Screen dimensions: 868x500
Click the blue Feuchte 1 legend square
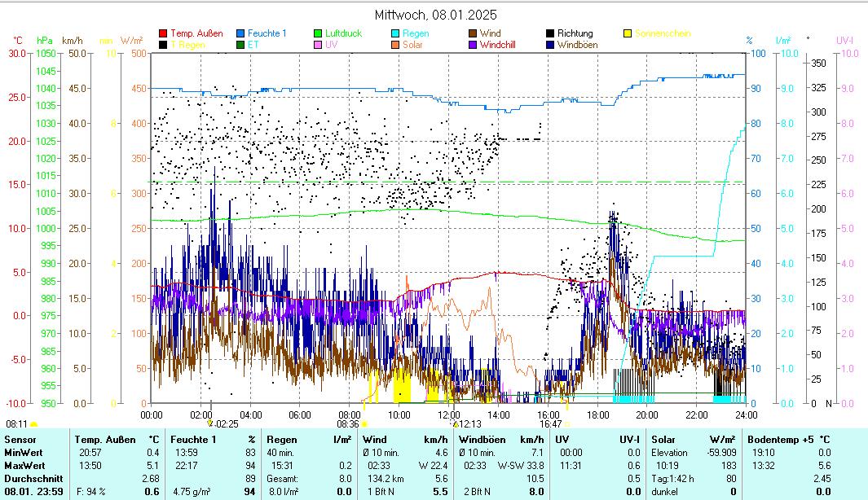click(x=240, y=34)
